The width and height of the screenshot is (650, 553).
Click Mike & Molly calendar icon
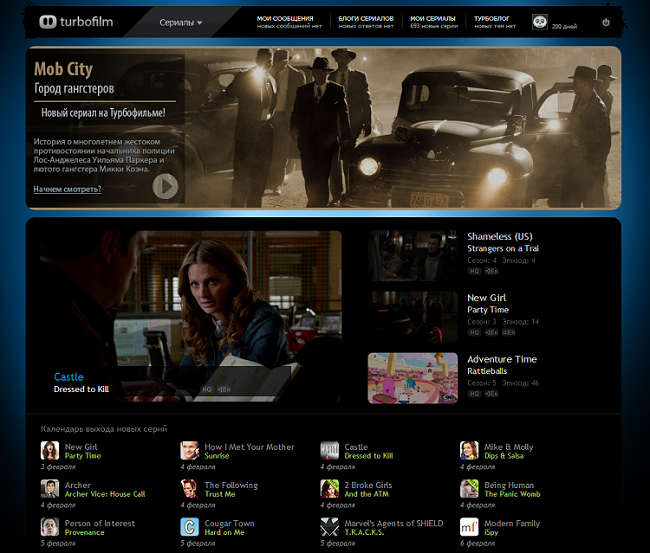click(x=469, y=451)
